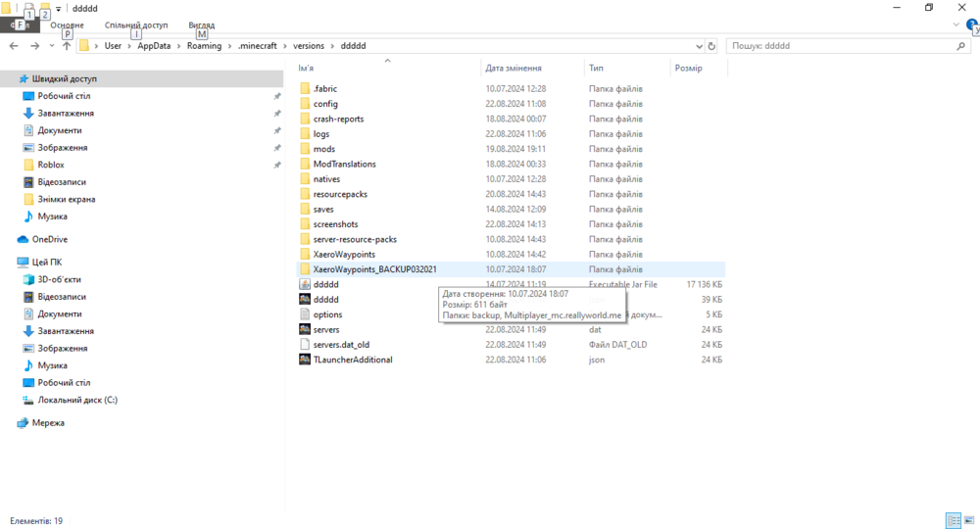Open Локальний диск (C:) in sidebar

77,400
